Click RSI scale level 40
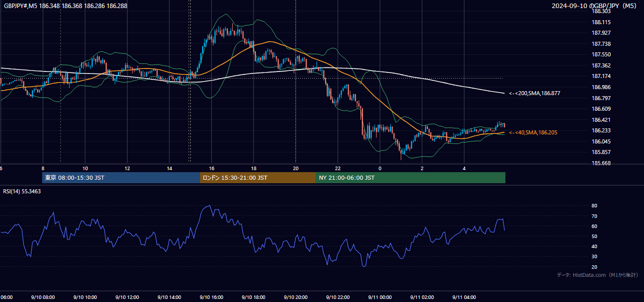Viewport: 644px width, 302px height. (594, 246)
